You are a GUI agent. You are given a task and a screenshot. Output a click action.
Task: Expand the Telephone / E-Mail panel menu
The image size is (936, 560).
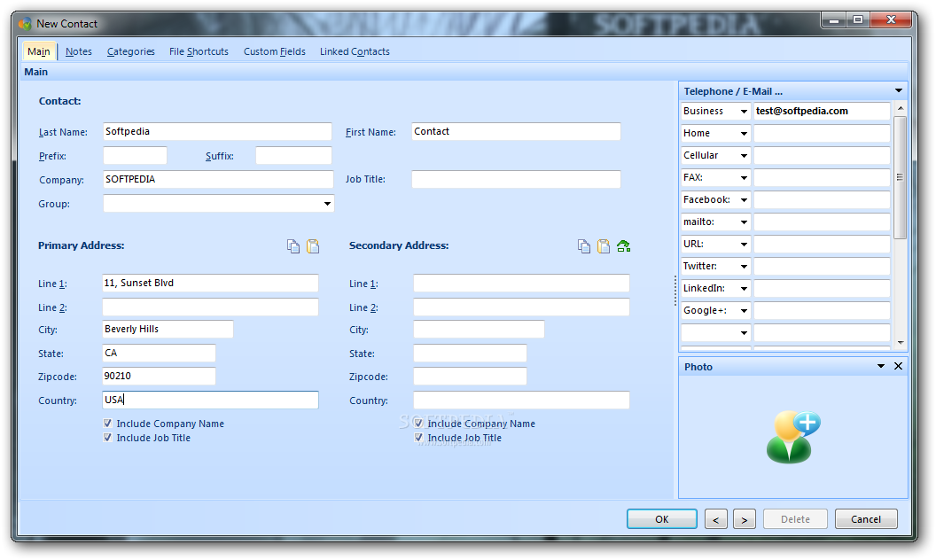pos(899,90)
